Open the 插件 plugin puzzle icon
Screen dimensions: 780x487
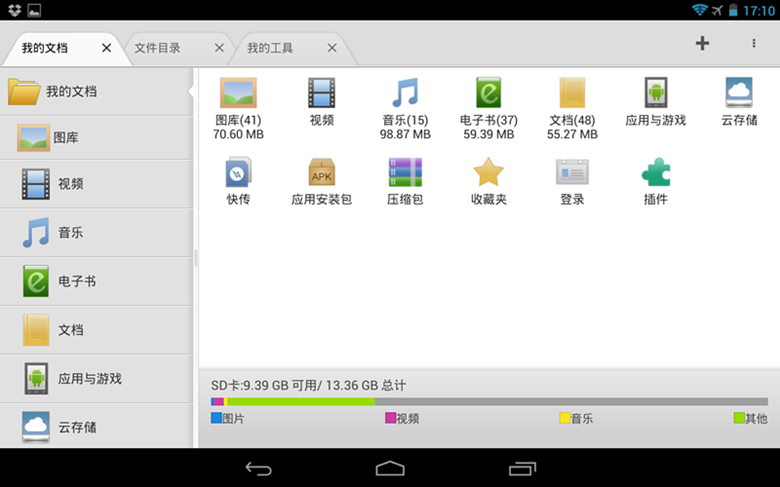coord(655,173)
